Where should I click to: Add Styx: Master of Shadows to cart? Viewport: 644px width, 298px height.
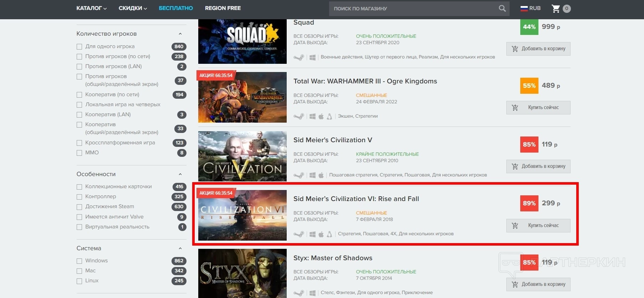538,284
